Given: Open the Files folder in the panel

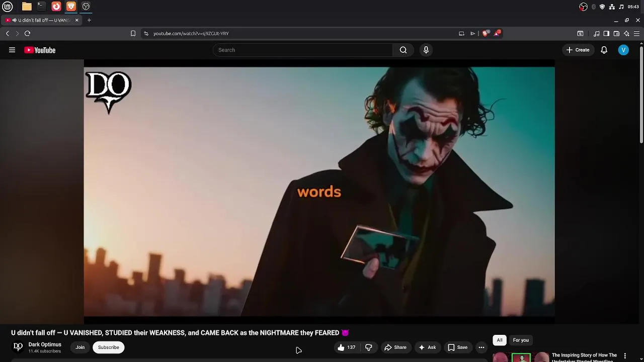Looking at the screenshot, I should coord(27,7).
